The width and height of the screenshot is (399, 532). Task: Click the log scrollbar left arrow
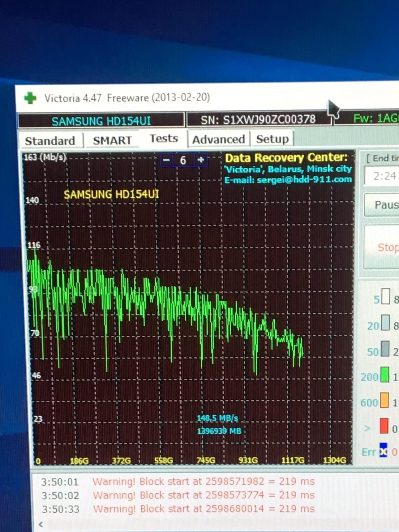tap(41, 524)
